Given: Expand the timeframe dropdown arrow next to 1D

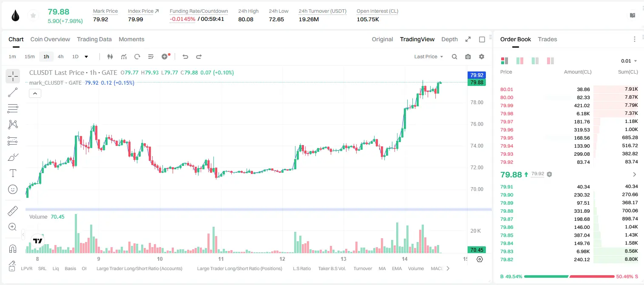Looking at the screenshot, I should pos(86,57).
